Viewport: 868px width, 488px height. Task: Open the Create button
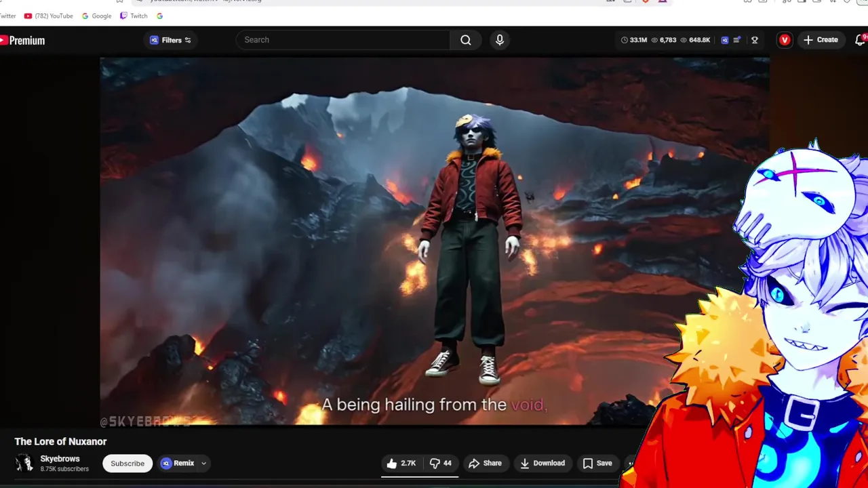[x=821, y=40]
